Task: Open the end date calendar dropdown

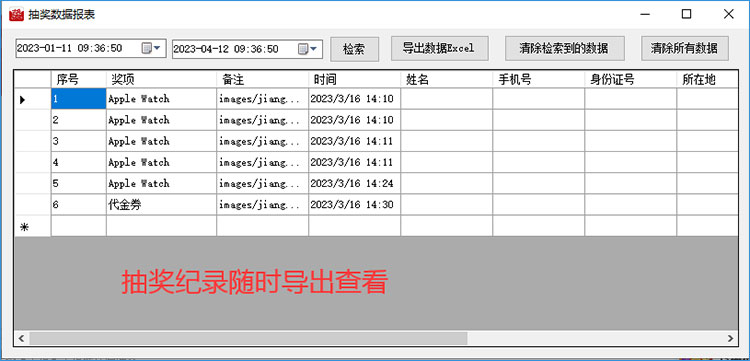Action: point(309,49)
